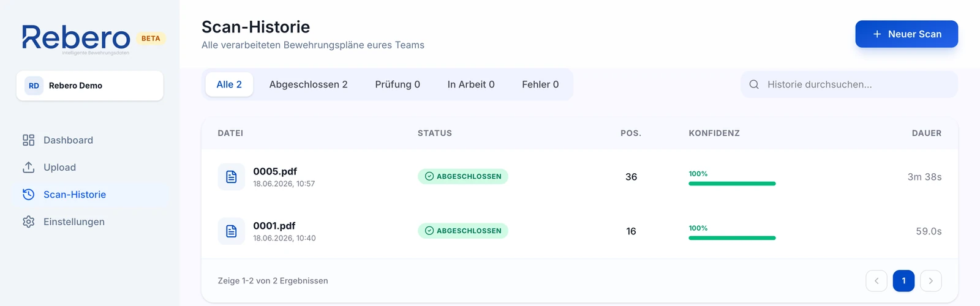Click the KONFIDENZ column header
Viewport: 980px width, 306px height.
[x=714, y=133]
